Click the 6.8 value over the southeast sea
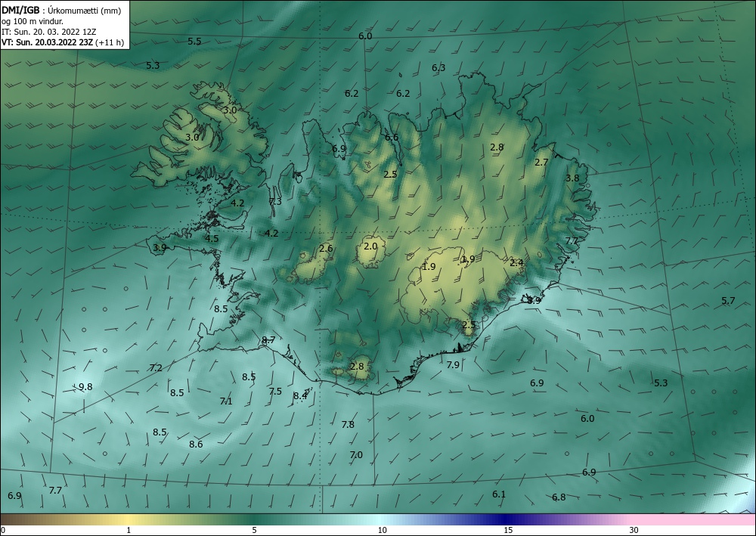This screenshot has width=756, height=536. pyautogui.click(x=559, y=497)
